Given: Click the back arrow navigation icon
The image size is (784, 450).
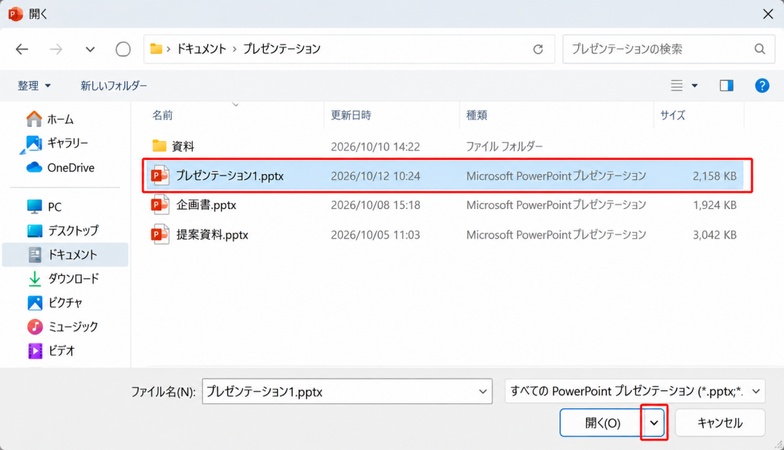Looking at the screenshot, I should point(22,49).
